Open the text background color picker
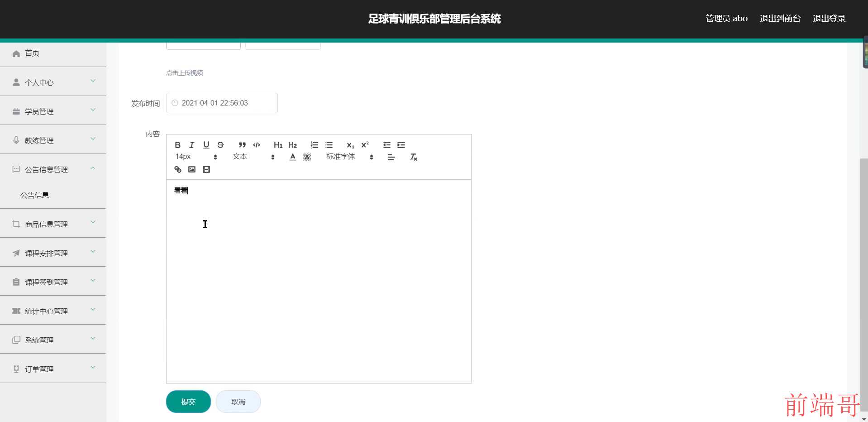The height and width of the screenshot is (422, 868). [x=307, y=157]
